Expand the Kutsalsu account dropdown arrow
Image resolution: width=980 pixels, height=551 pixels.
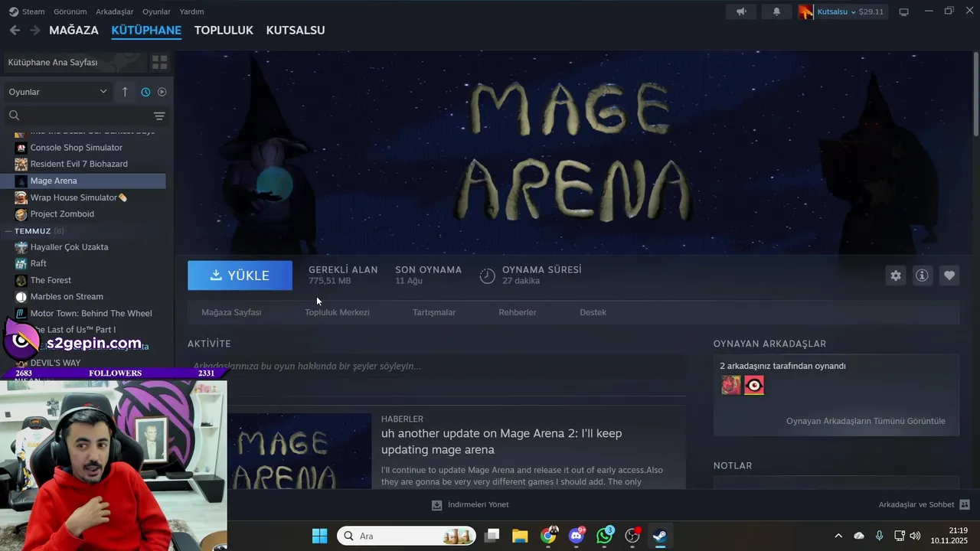point(854,12)
